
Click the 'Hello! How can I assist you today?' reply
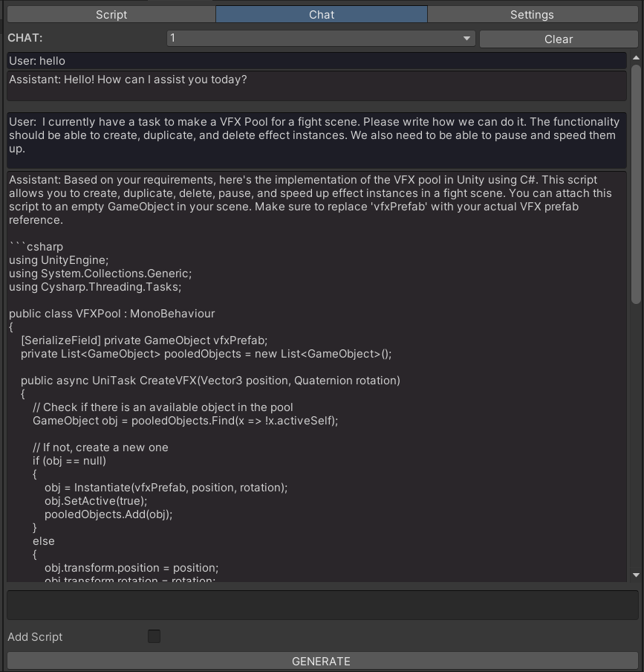pos(316,85)
